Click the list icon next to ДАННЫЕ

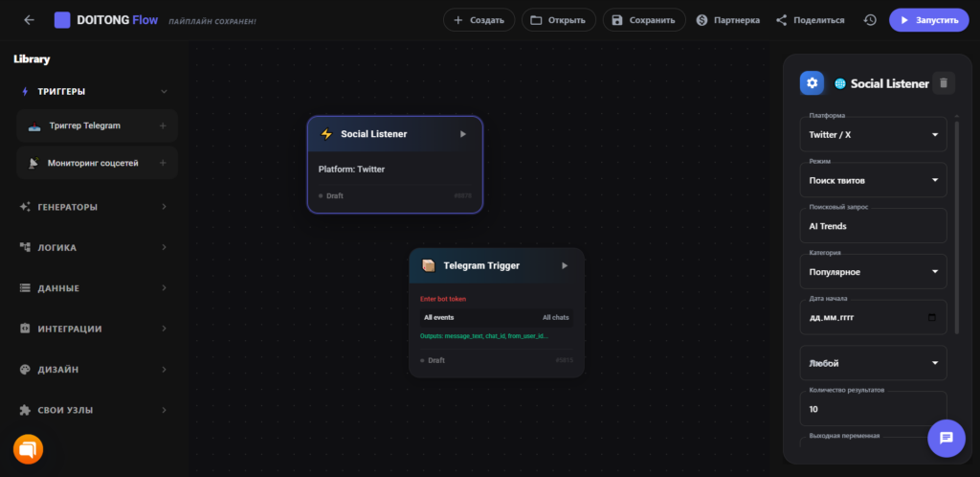(x=25, y=288)
